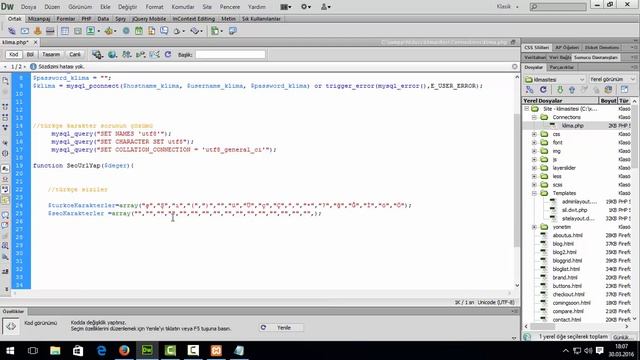Viewport: 640px width, 360px height.
Task: Click the Refresh Design View icon
Action: coord(168,54)
